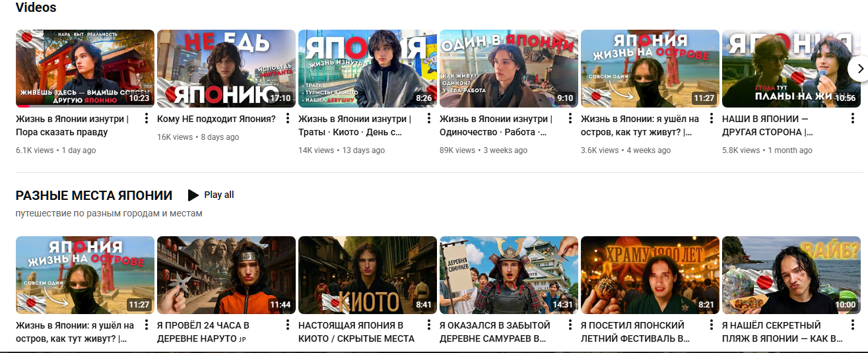Open three-dot menu for 89K views video

pyautogui.click(x=570, y=119)
